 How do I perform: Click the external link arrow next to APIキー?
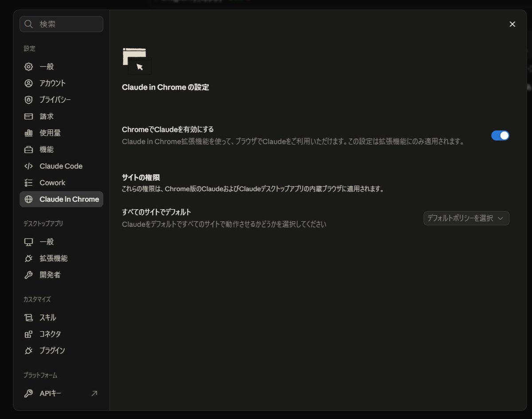[x=94, y=393]
